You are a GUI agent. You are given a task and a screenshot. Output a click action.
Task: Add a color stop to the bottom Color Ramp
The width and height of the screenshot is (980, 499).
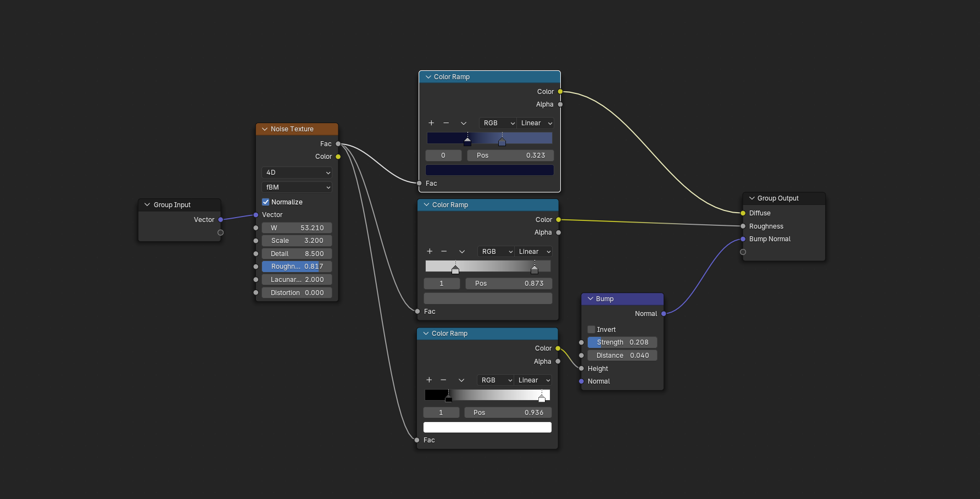coord(429,380)
